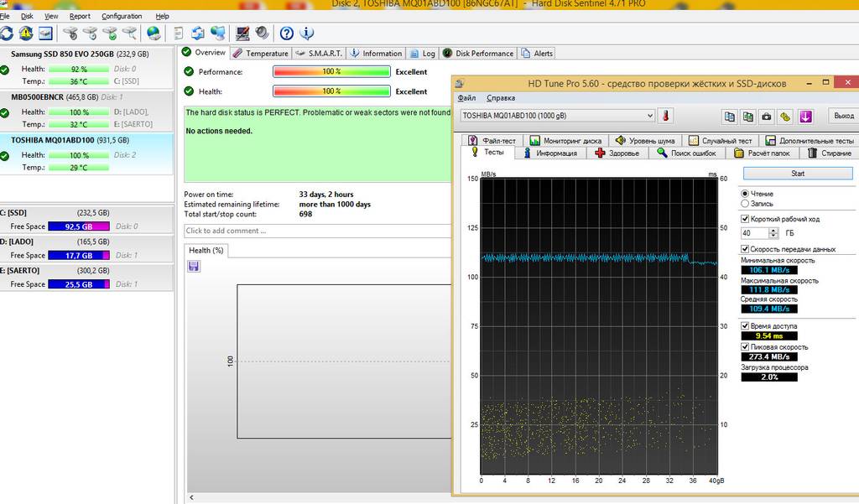
Task: Open the Здоровье tab in HD Tune
Action: (x=617, y=153)
